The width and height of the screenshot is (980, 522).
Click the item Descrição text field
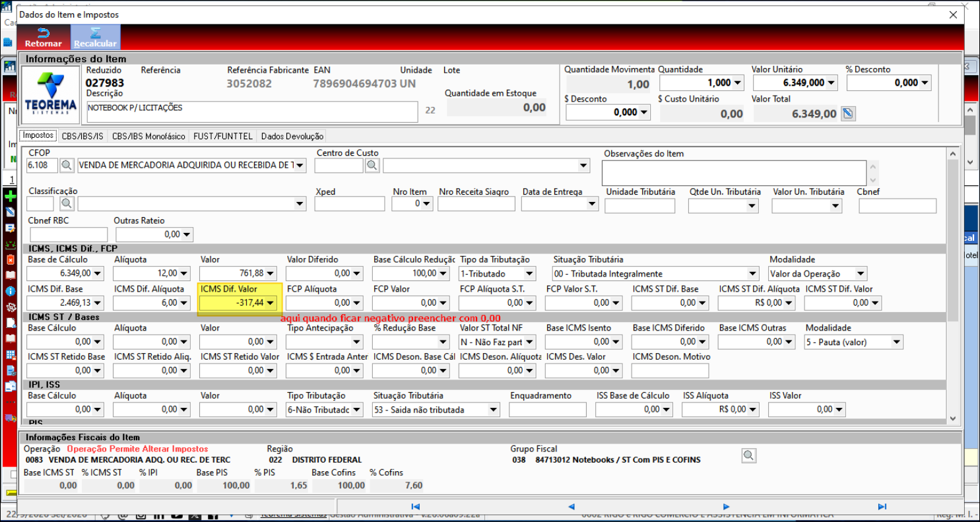pyautogui.click(x=252, y=112)
